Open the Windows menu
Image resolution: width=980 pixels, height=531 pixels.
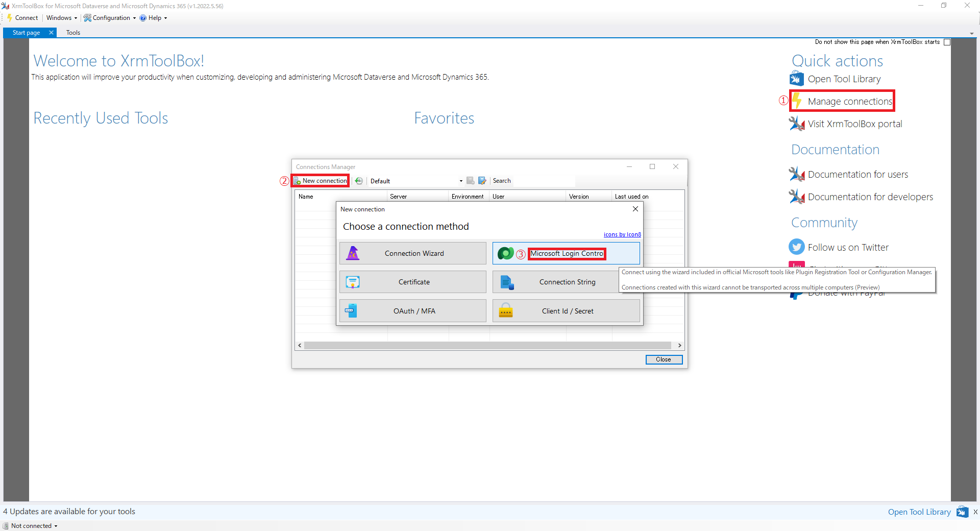pos(61,18)
